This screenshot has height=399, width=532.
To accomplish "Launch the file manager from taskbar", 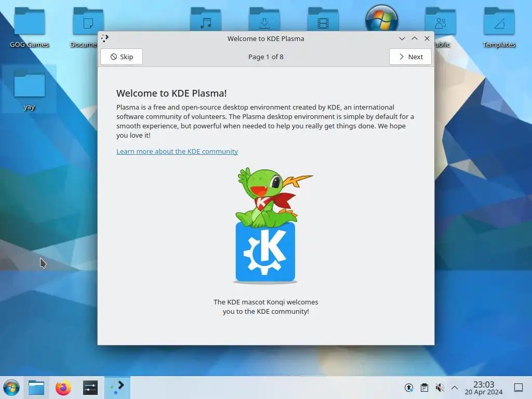I will [x=36, y=388].
